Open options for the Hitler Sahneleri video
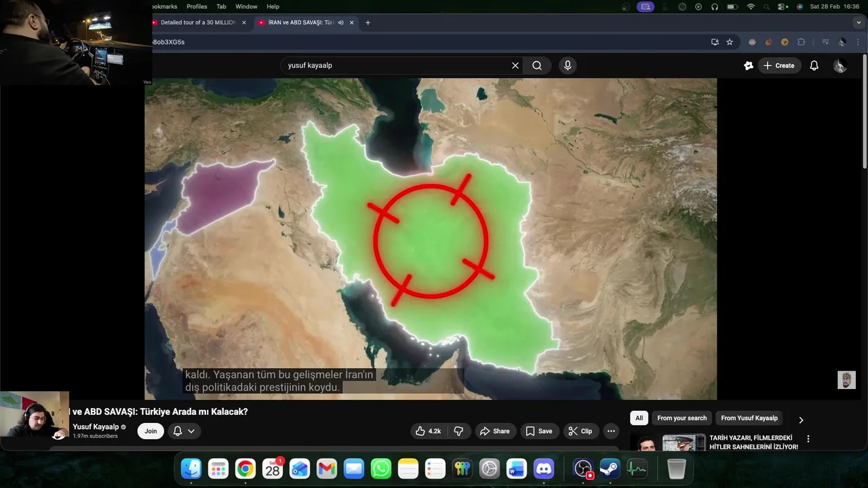868x488 pixels. click(x=808, y=439)
